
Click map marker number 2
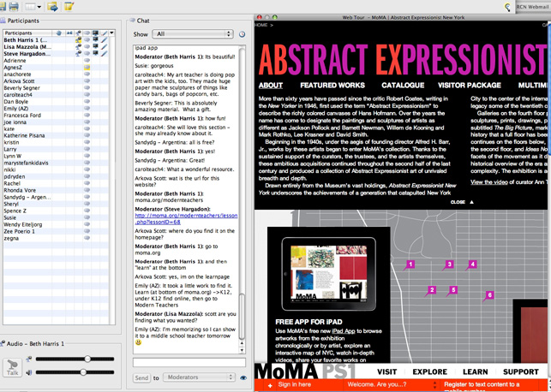tap(430, 291)
